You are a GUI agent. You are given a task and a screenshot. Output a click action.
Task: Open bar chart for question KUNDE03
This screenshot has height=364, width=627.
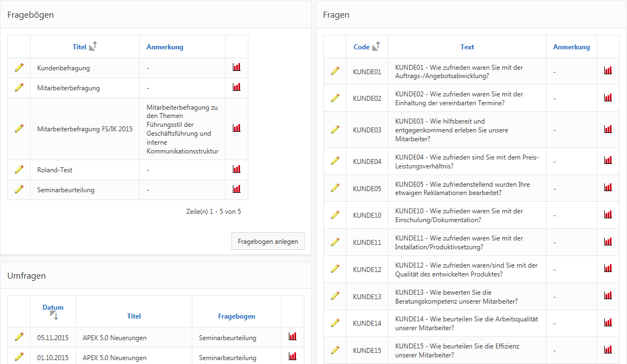pos(608,129)
